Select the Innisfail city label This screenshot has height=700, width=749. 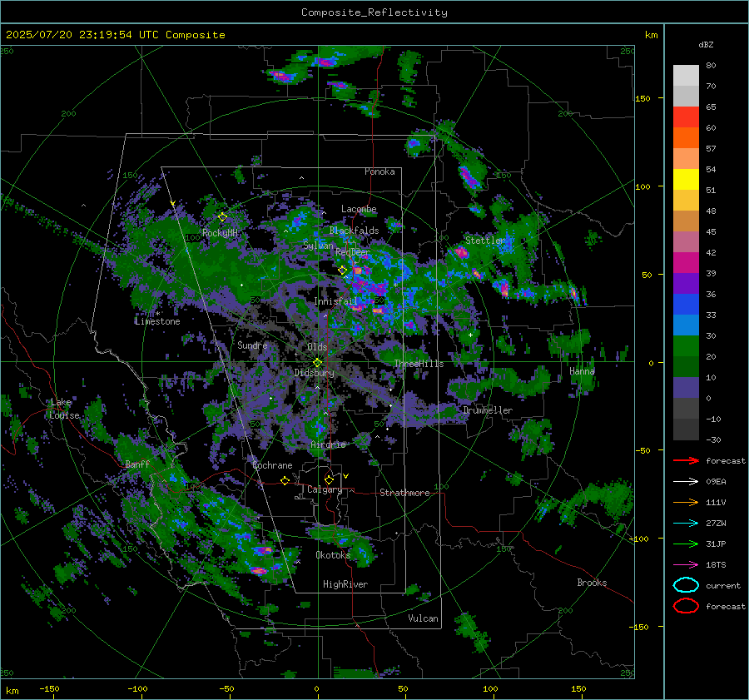pos(335,301)
